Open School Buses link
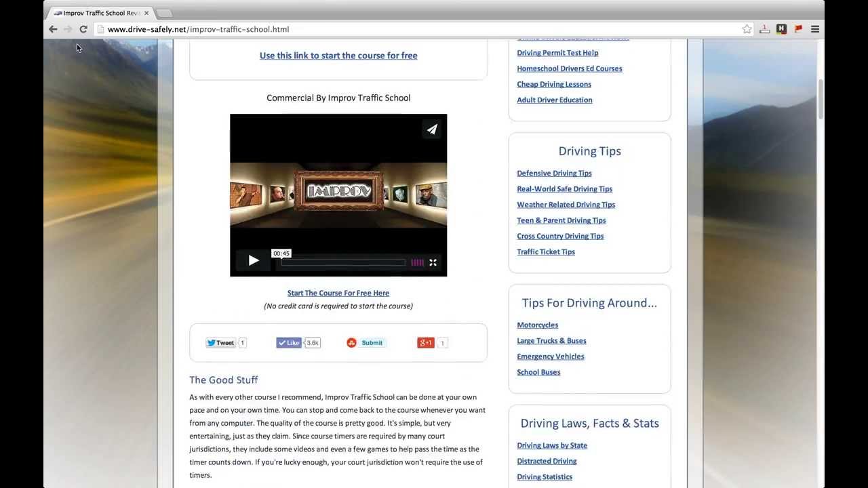 (538, 372)
